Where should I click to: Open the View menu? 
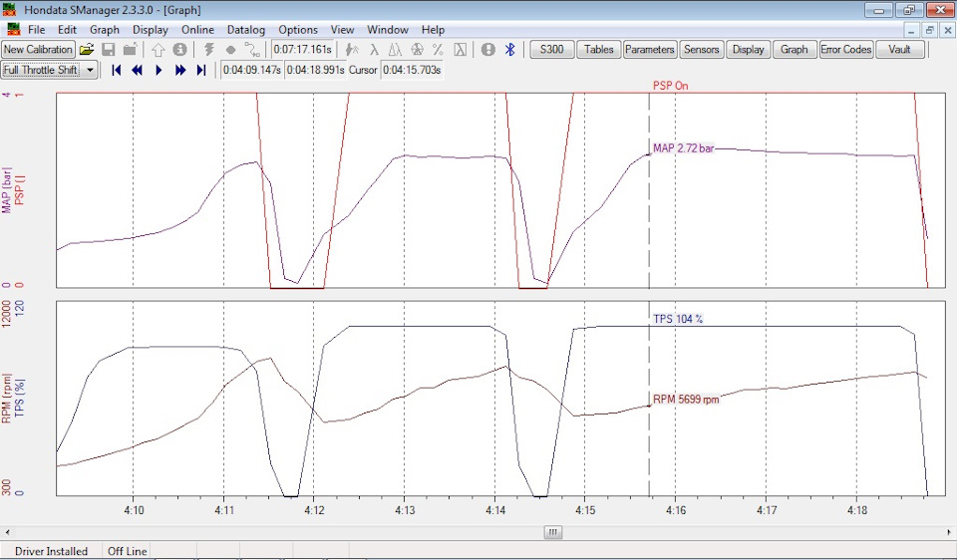[x=342, y=29]
